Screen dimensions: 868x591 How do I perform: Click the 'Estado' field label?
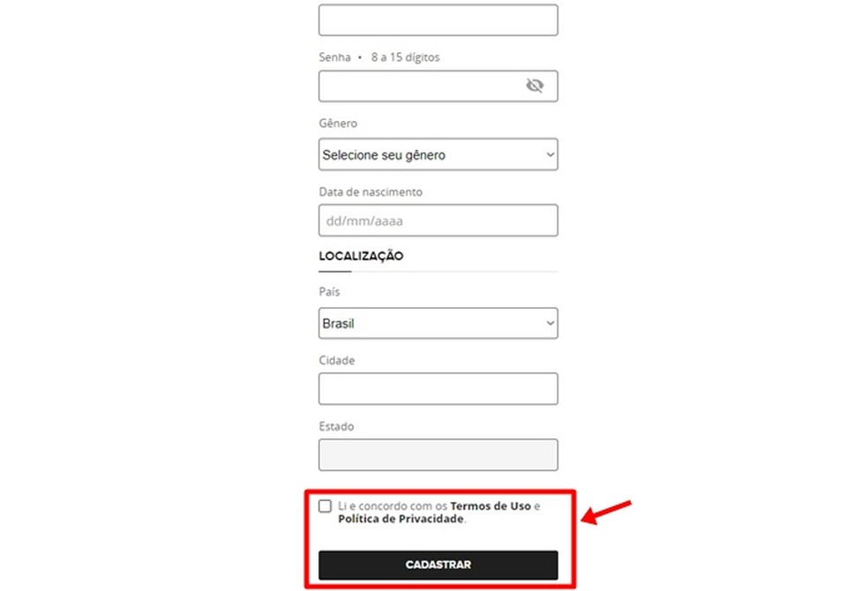(336, 426)
